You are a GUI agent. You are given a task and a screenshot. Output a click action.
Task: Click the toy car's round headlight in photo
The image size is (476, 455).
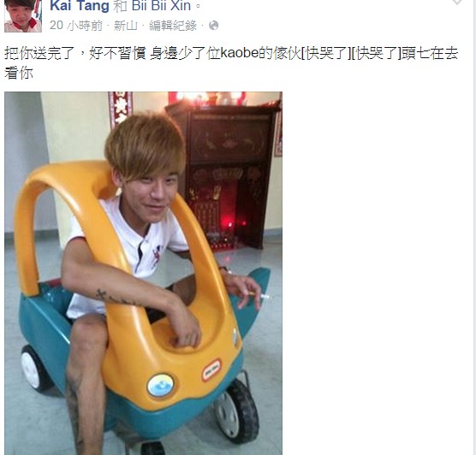[x=160, y=385]
